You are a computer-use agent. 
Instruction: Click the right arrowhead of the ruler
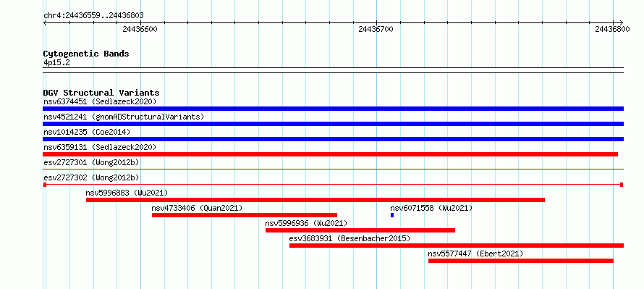point(621,22)
